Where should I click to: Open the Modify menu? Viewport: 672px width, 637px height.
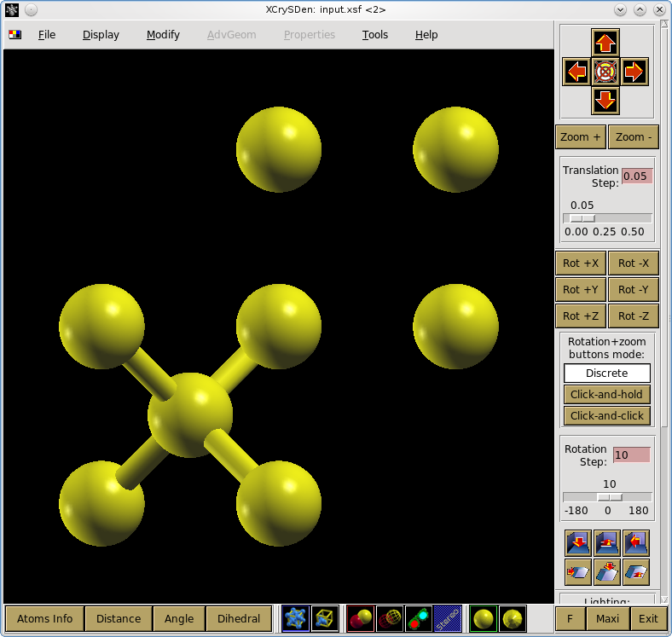coord(163,35)
